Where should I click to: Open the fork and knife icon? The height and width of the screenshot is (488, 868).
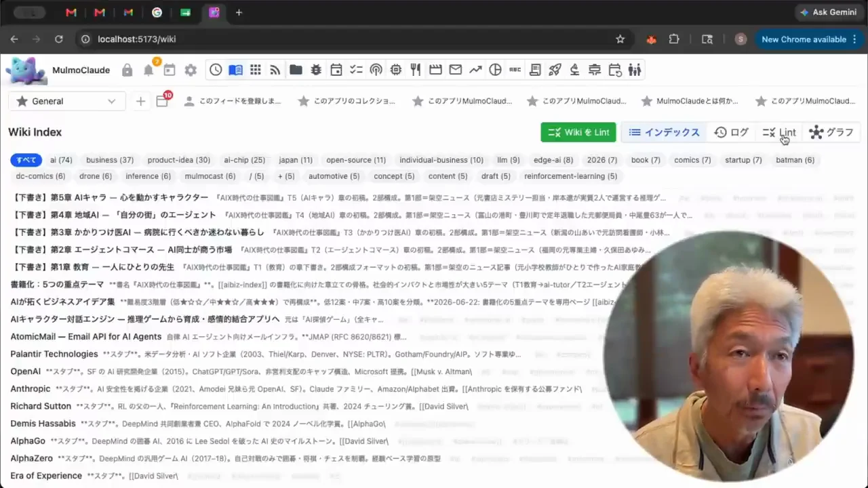(x=416, y=70)
